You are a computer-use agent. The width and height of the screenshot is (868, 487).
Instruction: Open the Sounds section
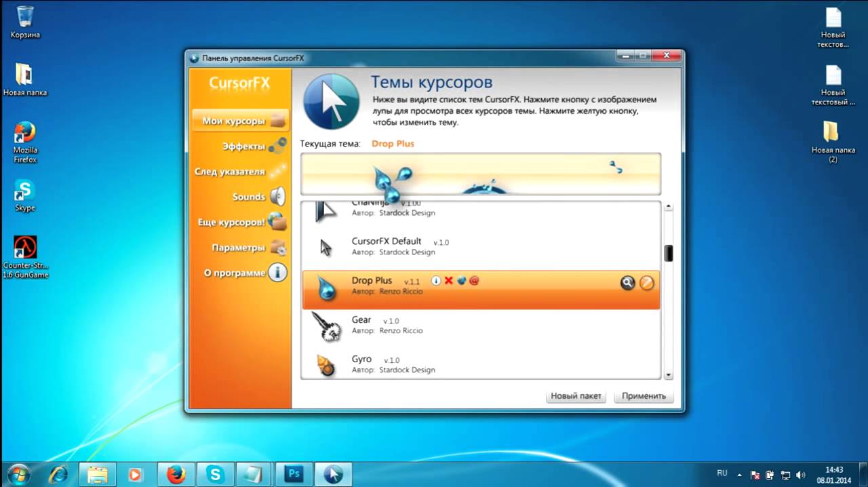[259, 197]
